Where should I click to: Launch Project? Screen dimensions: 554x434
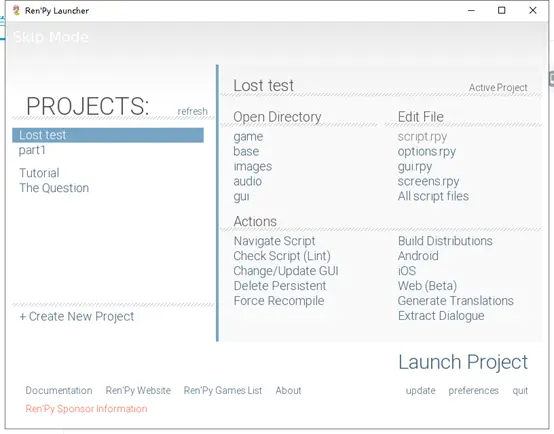click(463, 362)
